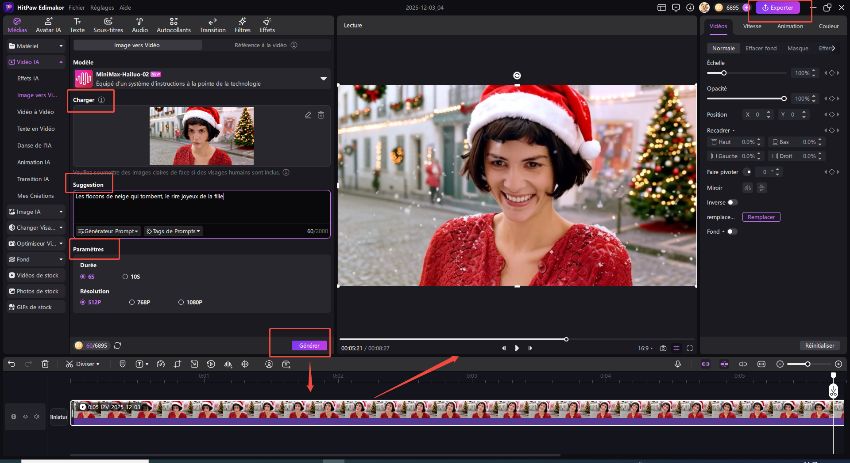The width and height of the screenshot is (850, 463).
Task: Open the Audio tool
Action: pos(140,25)
